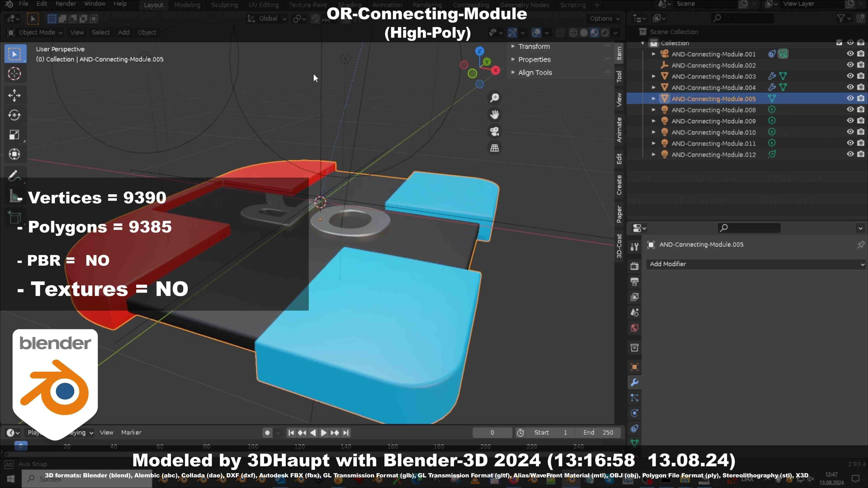
Task: Disable render for AND-Connecting-Module.004 camera icon
Action: [861, 87]
